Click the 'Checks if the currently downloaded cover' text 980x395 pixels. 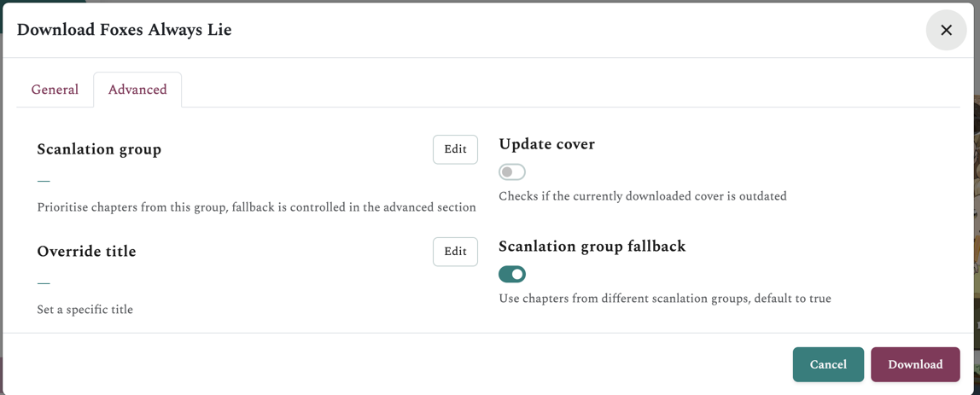642,196
